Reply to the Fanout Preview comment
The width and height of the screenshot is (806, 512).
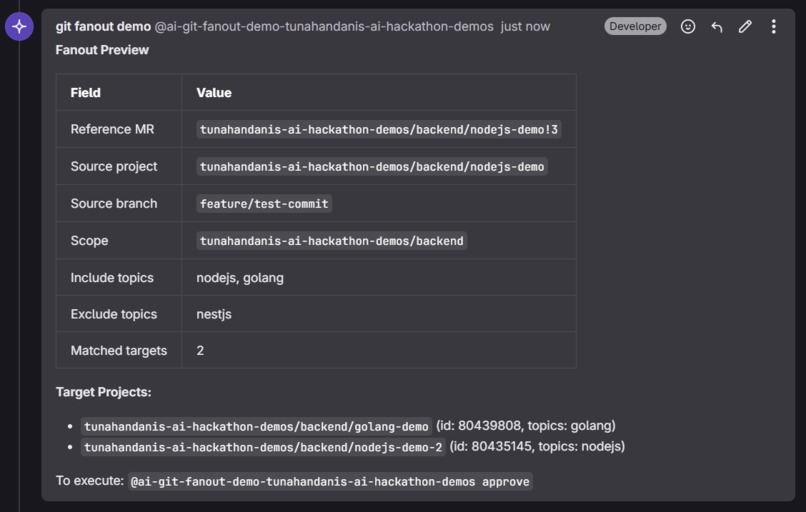pos(717,26)
